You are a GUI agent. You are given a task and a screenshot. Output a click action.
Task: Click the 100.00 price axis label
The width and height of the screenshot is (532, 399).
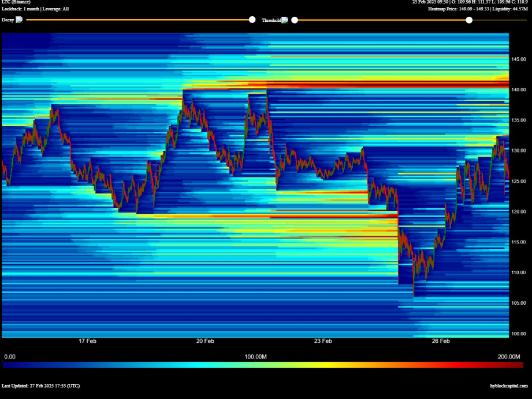coord(518,334)
